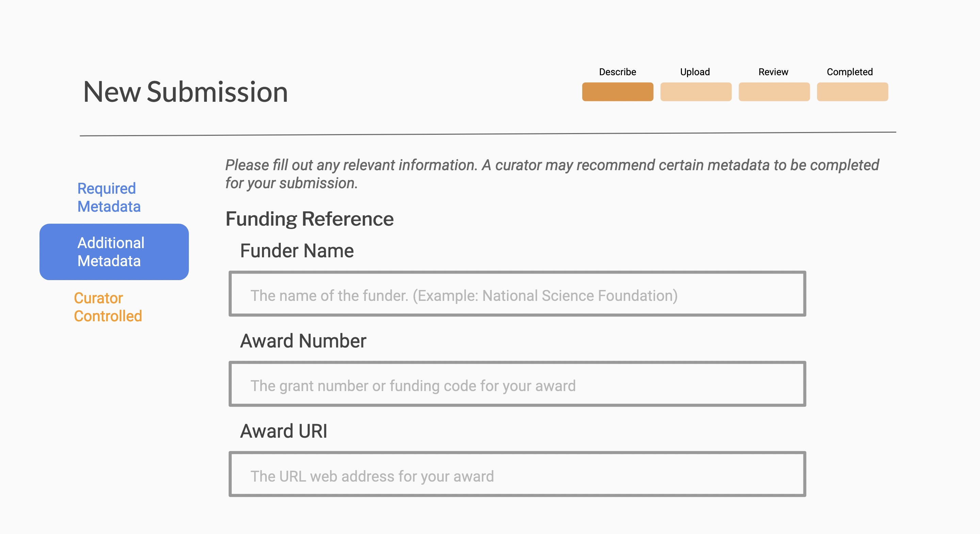Click the Funder Name placeholder text
The width and height of the screenshot is (980, 534).
pos(464,295)
